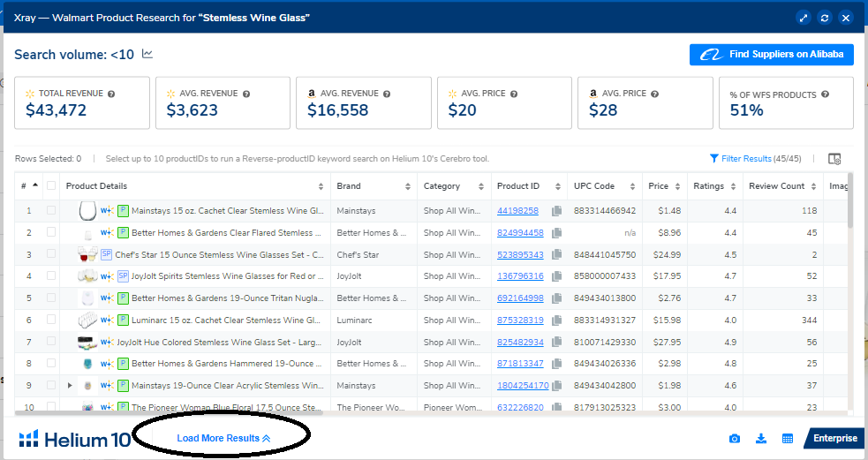Refresh the Xray results
Screen dimensions: 868x460
click(x=825, y=18)
